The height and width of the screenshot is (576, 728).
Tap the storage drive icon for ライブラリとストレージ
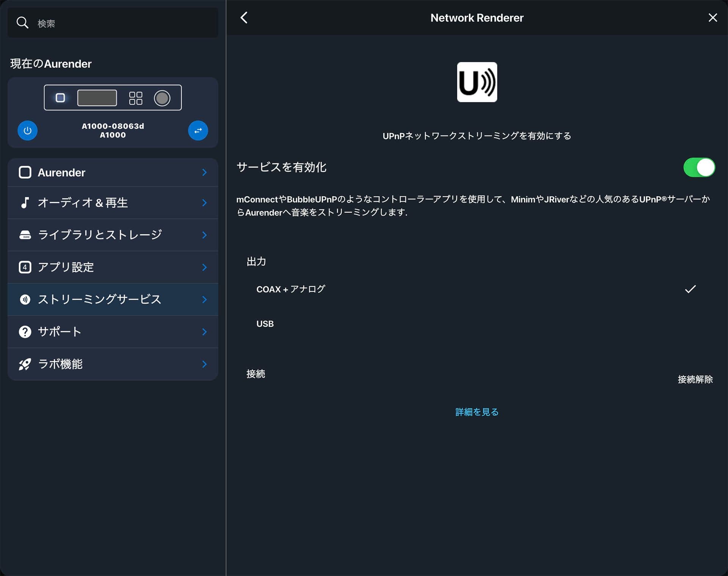coord(25,235)
